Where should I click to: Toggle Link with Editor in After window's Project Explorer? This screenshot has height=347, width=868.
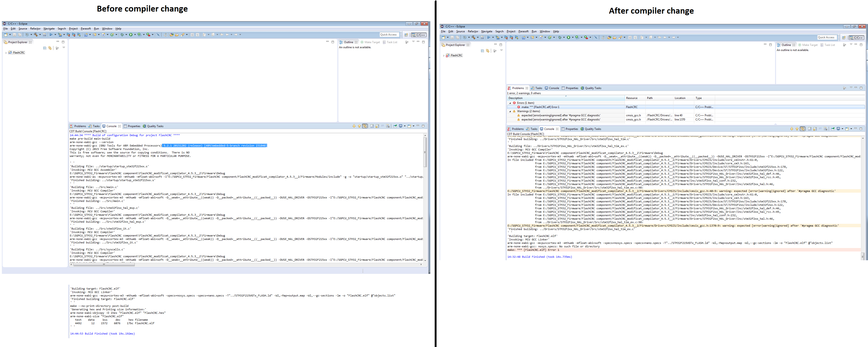coord(488,51)
